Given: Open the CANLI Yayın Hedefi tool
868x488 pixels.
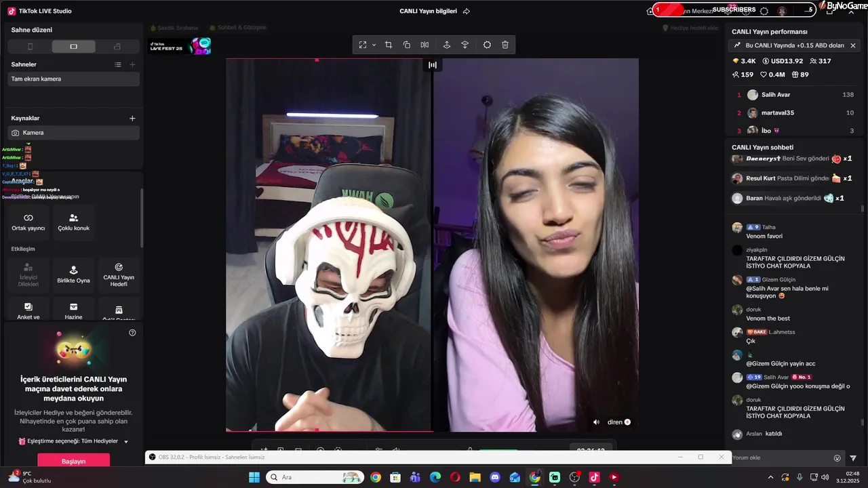Looking at the screenshot, I should pos(119,274).
